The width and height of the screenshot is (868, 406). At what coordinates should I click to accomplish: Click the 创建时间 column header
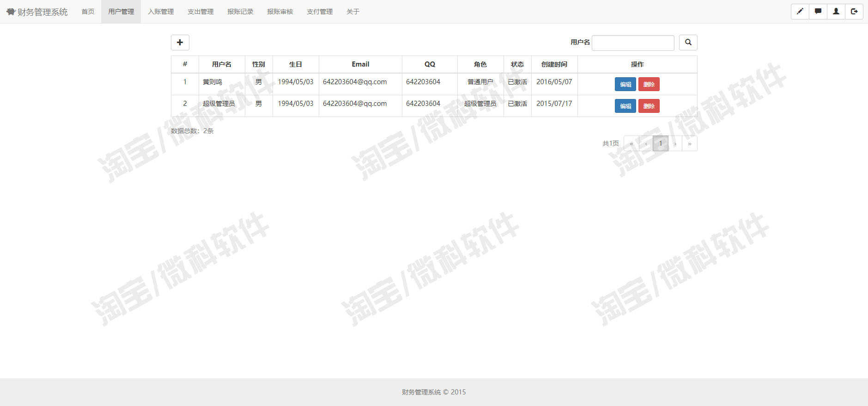[x=554, y=64]
